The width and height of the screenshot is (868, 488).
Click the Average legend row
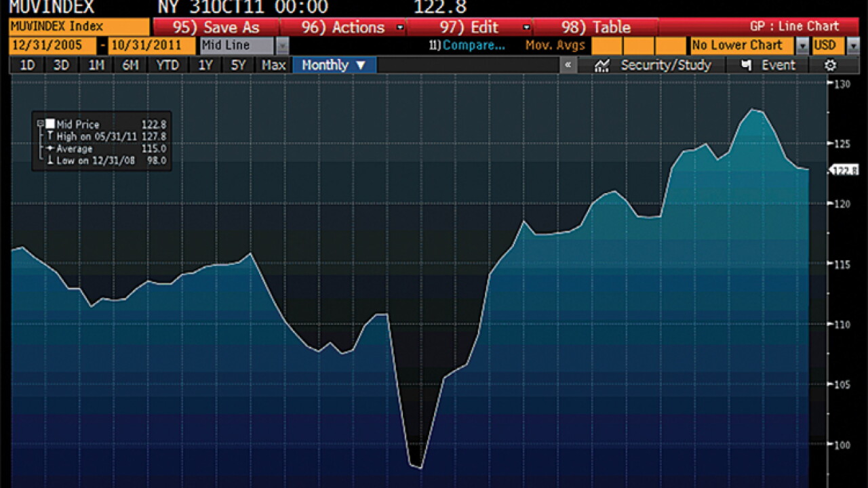(x=75, y=148)
